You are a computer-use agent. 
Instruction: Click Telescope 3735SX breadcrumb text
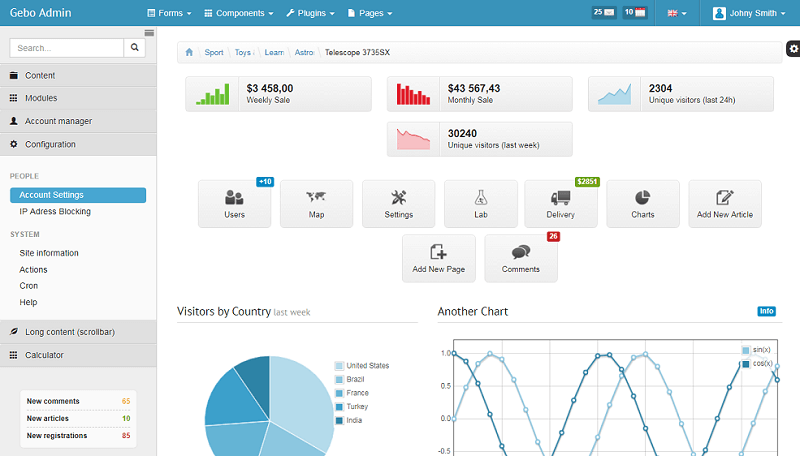coord(357,52)
